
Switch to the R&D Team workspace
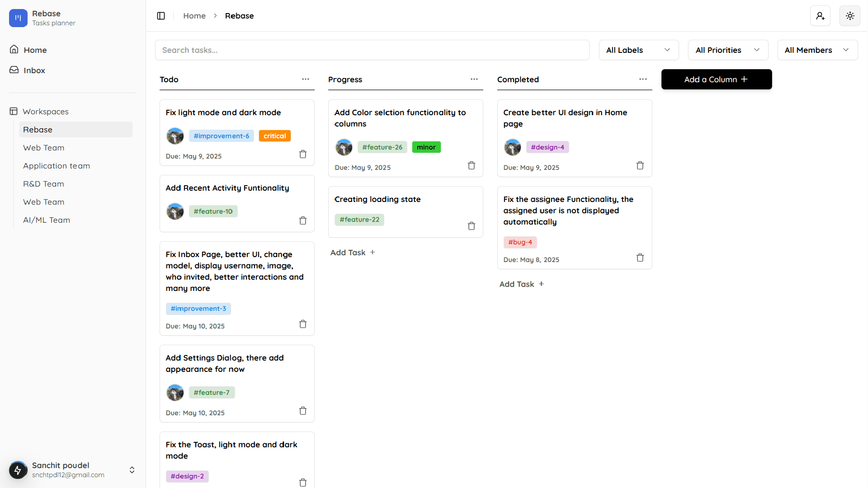tap(43, 183)
